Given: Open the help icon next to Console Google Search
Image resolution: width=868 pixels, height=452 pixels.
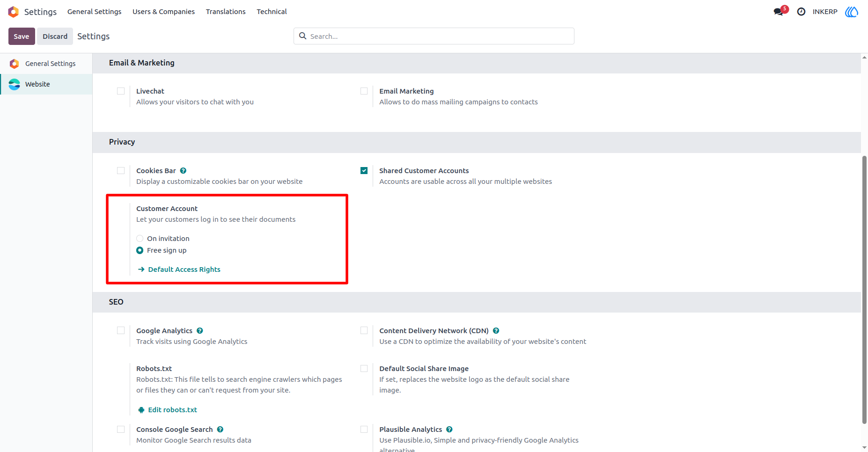Looking at the screenshot, I should click(x=220, y=430).
